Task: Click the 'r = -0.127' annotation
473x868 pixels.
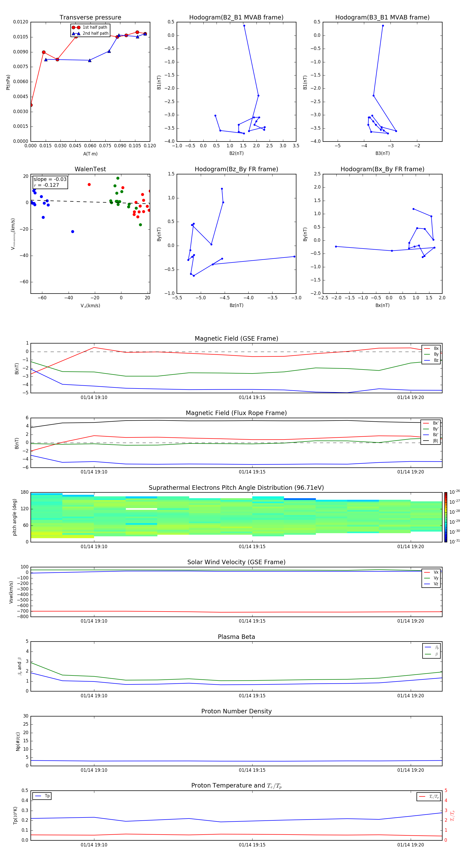Action: point(46,185)
